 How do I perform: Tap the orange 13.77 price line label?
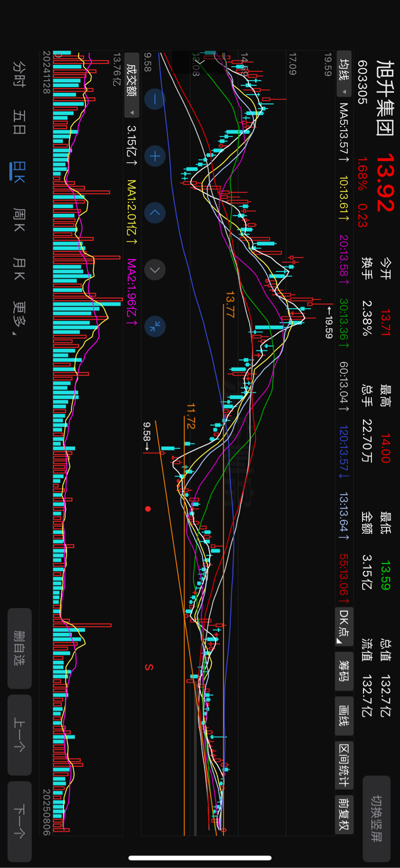pos(230,304)
